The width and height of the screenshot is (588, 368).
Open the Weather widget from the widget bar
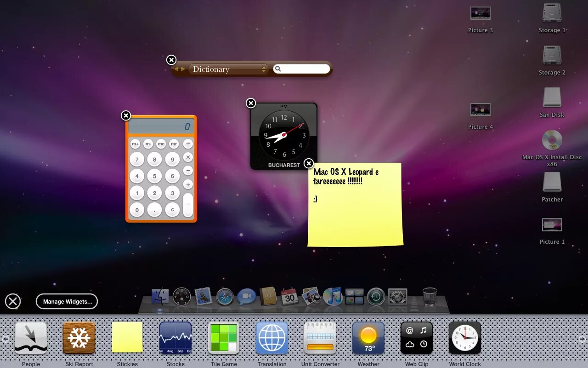[x=368, y=338]
